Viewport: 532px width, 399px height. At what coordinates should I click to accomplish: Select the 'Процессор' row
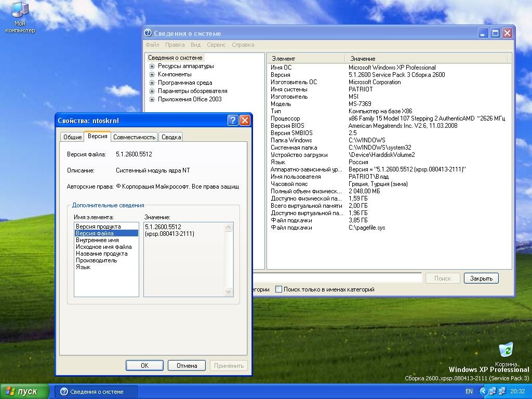click(389, 118)
